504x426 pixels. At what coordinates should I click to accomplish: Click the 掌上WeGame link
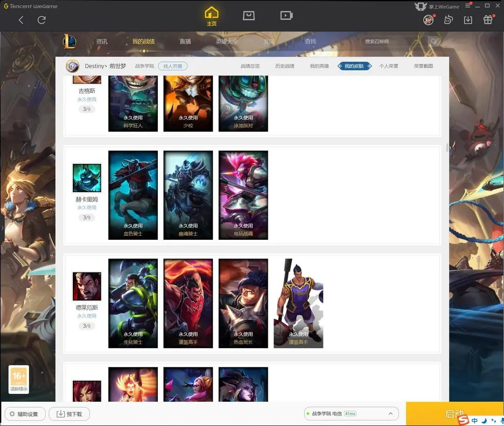point(436,7)
